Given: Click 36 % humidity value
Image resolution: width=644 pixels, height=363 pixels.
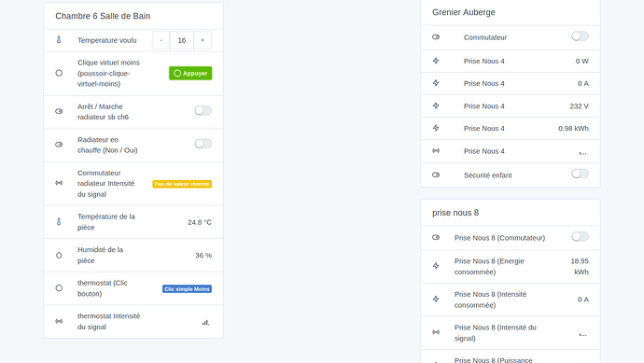Looking at the screenshot, I should click(203, 256).
